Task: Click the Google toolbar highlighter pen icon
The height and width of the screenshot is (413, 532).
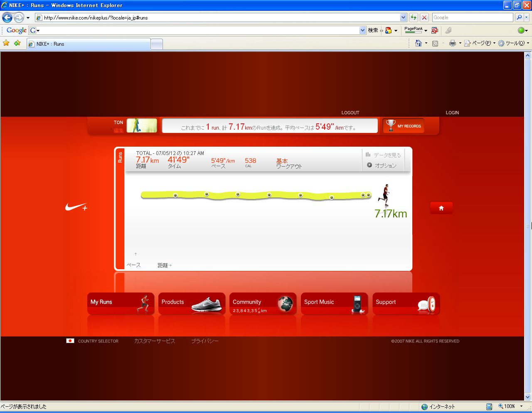Action: pyautogui.click(x=448, y=30)
